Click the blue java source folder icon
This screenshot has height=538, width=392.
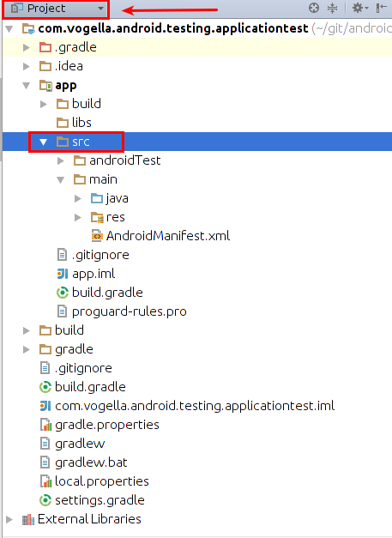(x=97, y=198)
